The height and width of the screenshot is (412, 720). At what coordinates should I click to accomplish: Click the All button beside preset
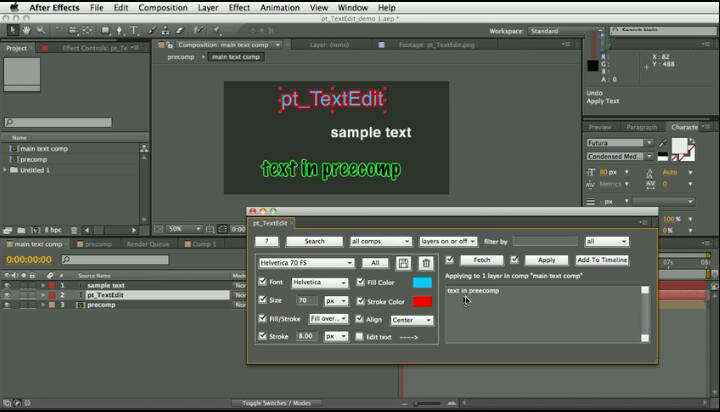(375, 263)
